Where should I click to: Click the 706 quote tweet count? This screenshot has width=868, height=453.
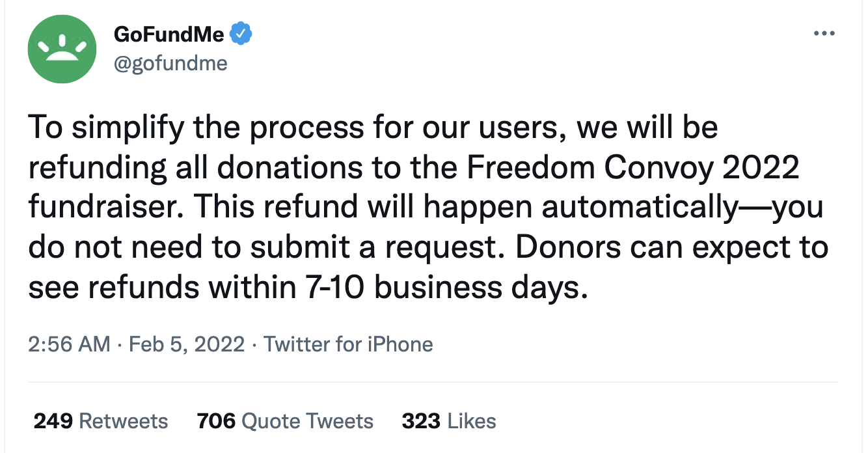click(x=216, y=421)
